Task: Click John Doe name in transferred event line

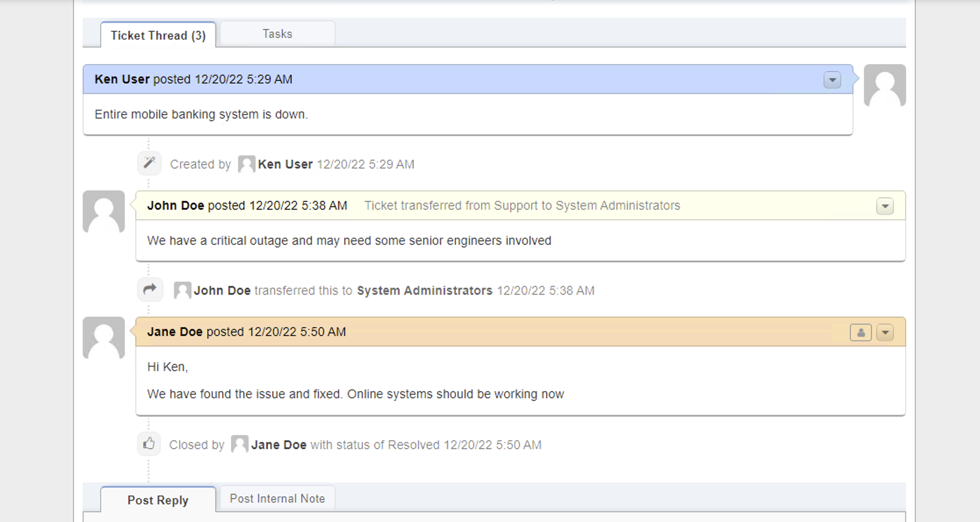Action: [222, 290]
